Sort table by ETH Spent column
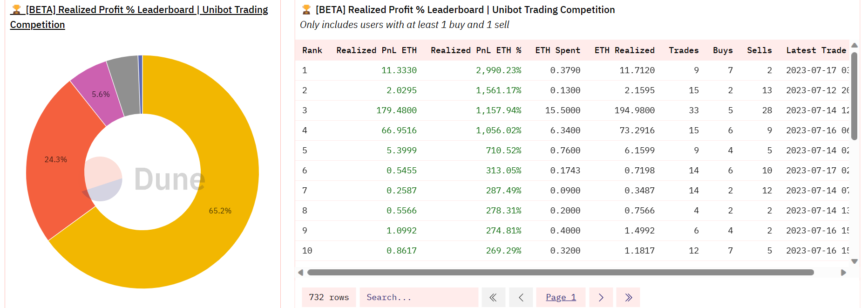This screenshot has height=308, width=868. point(557,50)
